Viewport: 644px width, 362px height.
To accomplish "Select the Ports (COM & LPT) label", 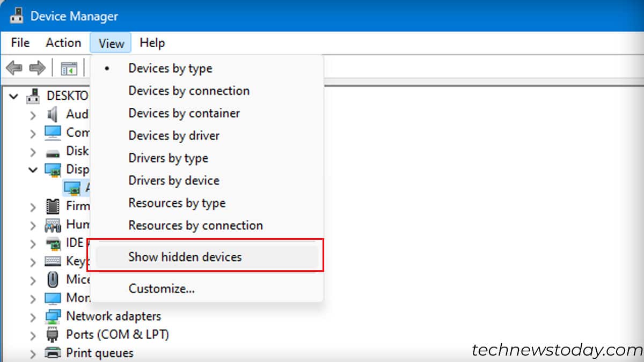I will (117, 335).
